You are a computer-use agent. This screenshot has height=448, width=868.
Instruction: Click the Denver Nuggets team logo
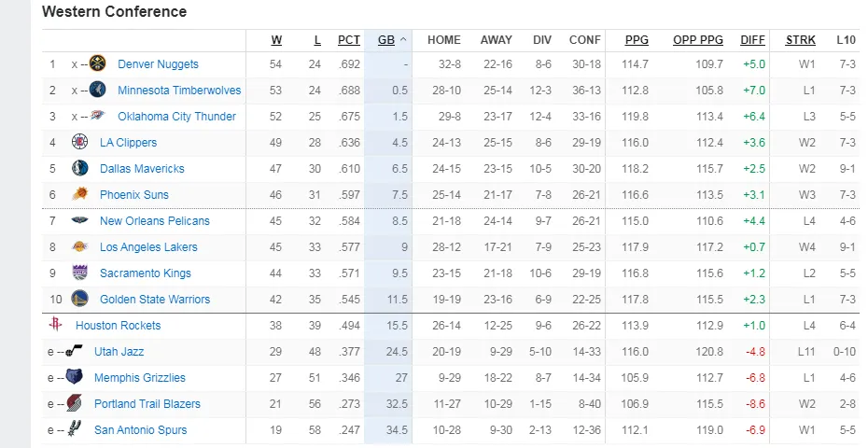[97, 63]
